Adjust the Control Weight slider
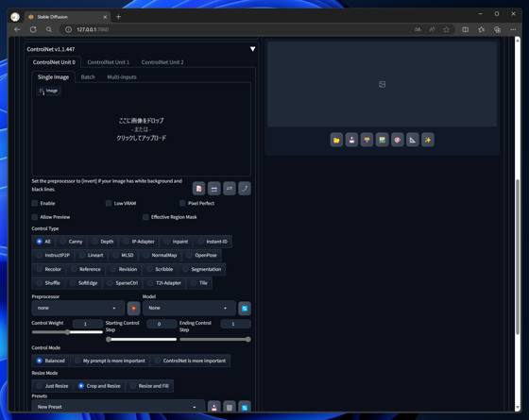This screenshot has height=420, width=529. click(67, 332)
